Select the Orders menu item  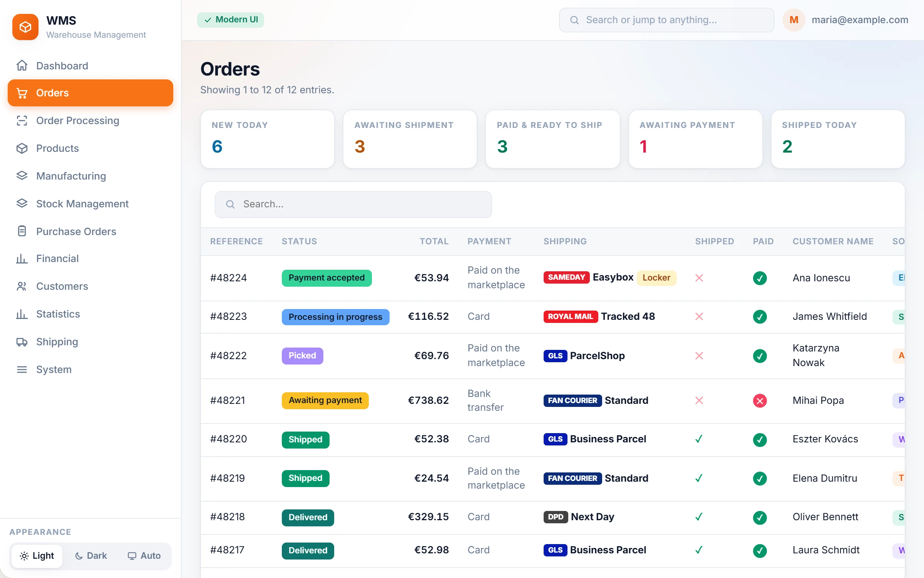[x=90, y=93]
